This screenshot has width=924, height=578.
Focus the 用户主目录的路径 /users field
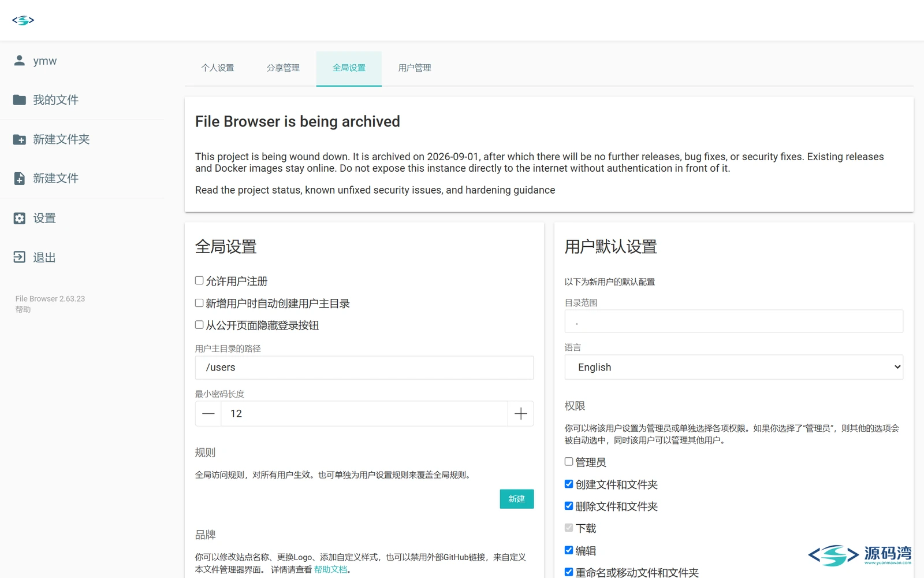point(364,368)
